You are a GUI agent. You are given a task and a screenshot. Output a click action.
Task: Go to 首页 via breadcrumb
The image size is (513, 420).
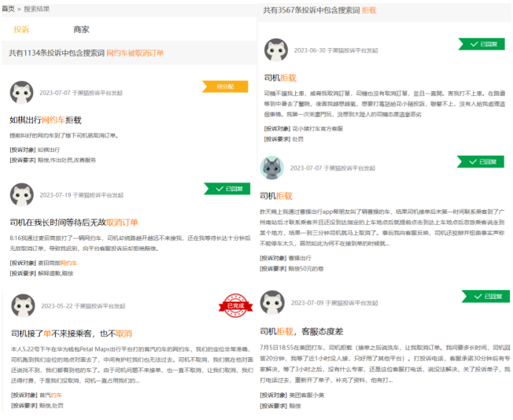click(x=8, y=9)
